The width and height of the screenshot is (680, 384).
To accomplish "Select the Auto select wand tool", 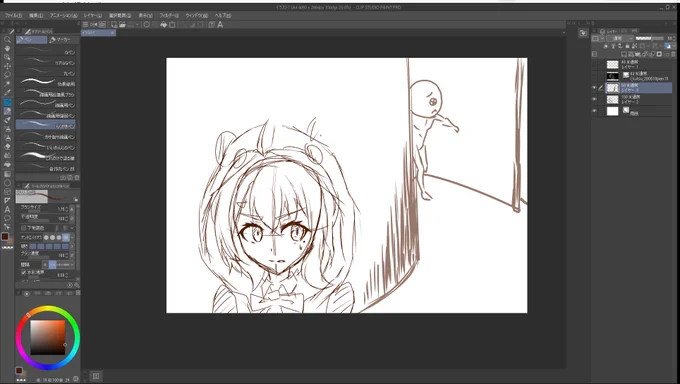I will click(x=7, y=84).
